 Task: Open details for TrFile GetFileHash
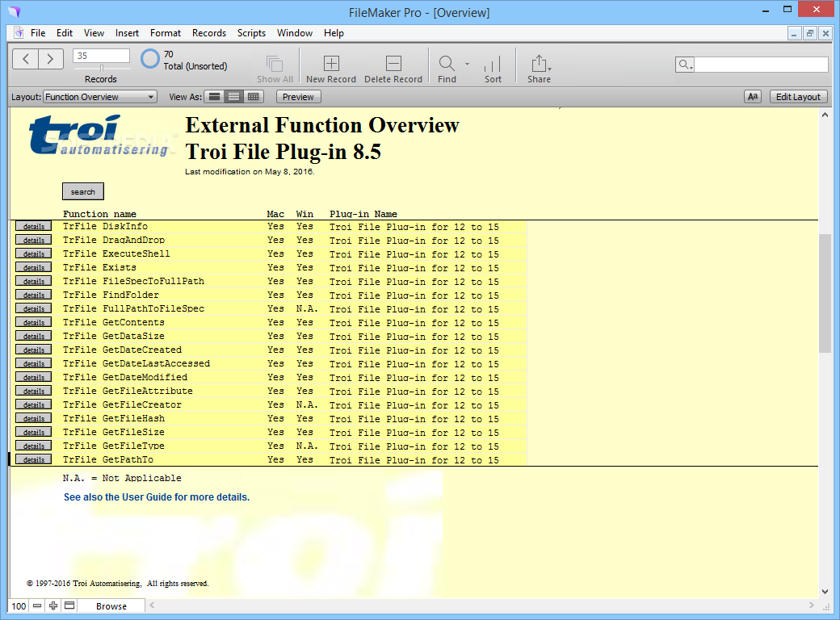pos(34,419)
